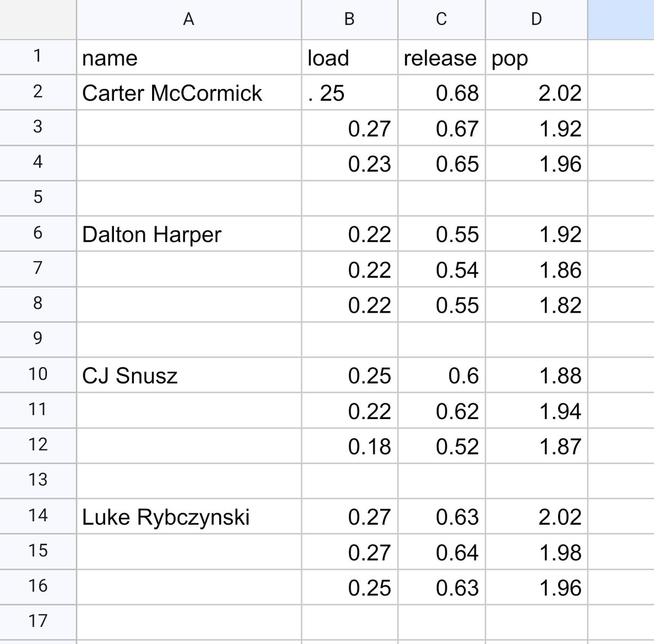Screen dimensions: 654x644
Task: Select load 0.27 in row 15
Action: [349, 551]
